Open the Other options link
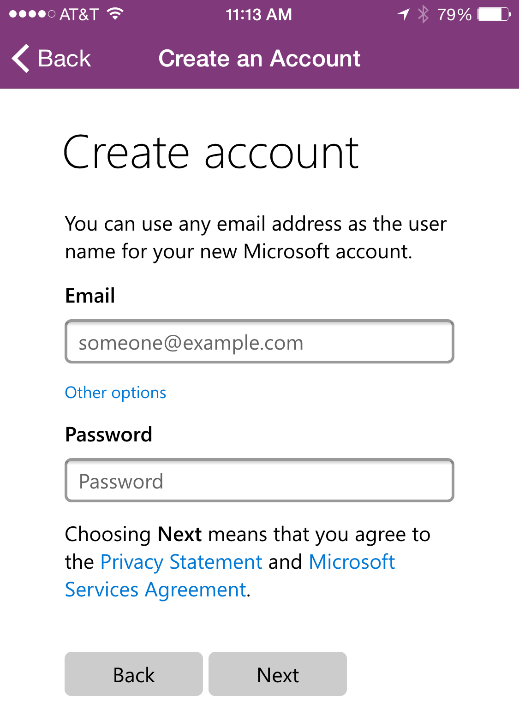The image size is (519, 708). 116,393
